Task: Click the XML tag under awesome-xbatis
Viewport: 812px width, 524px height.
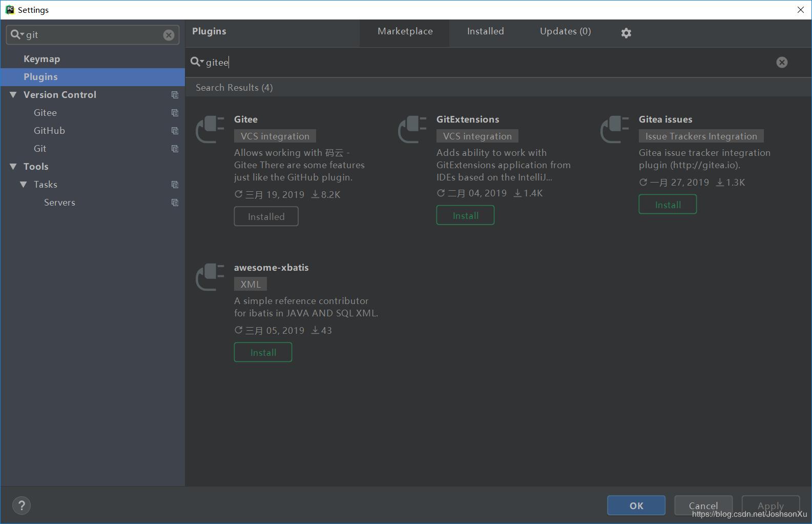Action: coord(251,284)
